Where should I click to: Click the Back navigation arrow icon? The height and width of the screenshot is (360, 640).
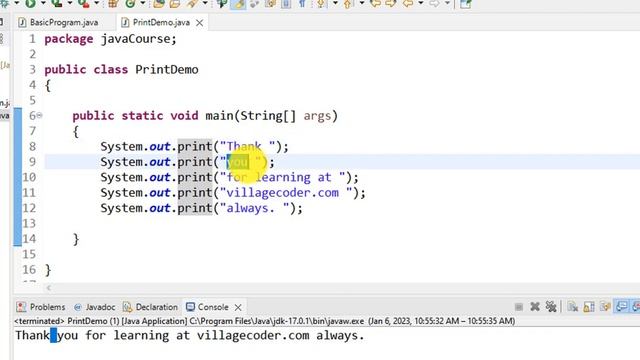pyautogui.click(x=408, y=4)
